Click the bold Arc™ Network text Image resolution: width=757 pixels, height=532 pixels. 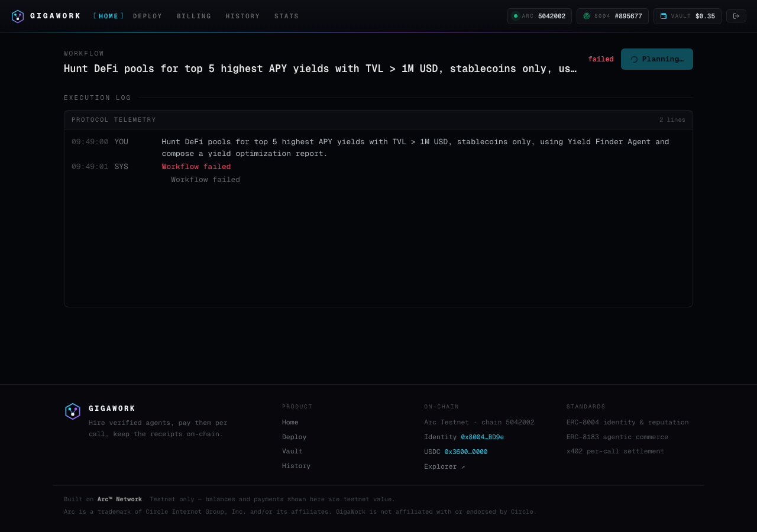point(119,499)
